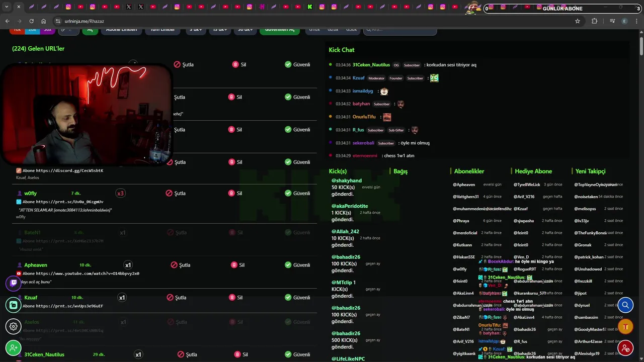Screen dimensions: 644x362
Task: Click Sil in dimmed BateN1 row
Action: (x=236, y=233)
